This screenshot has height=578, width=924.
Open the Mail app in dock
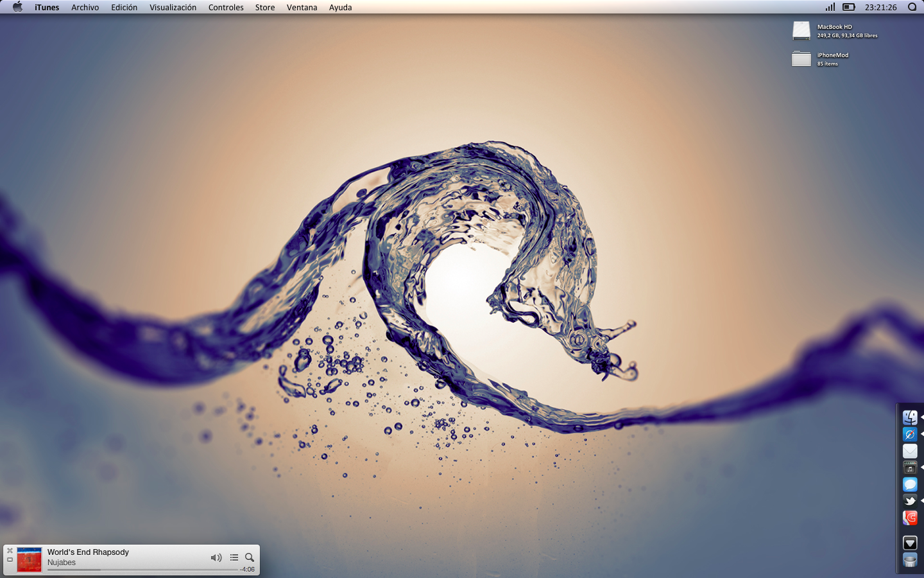pyautogui.click(x=910, y=451)
